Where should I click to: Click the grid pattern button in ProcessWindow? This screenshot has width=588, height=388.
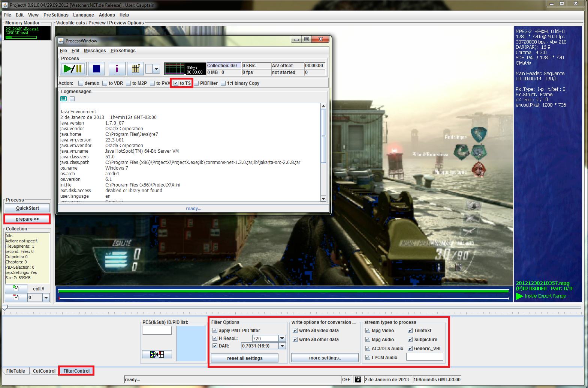coord(136,69)
